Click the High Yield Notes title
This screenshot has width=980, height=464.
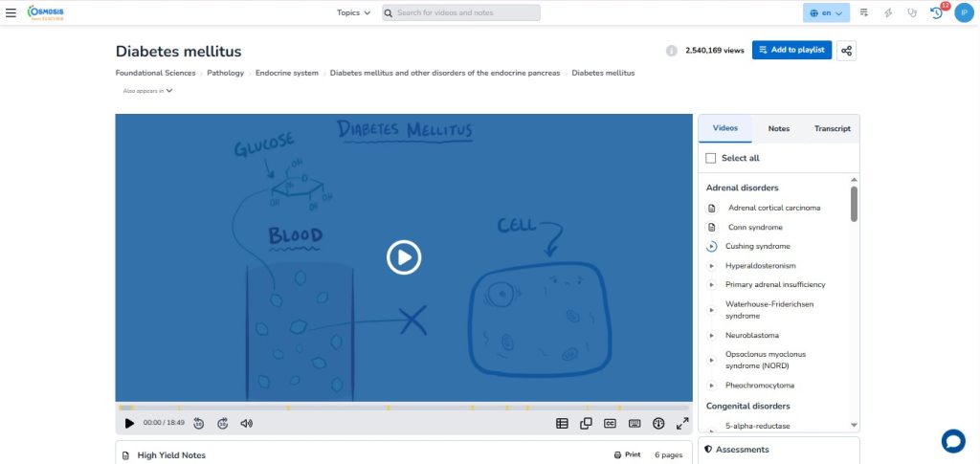point(171,455)
